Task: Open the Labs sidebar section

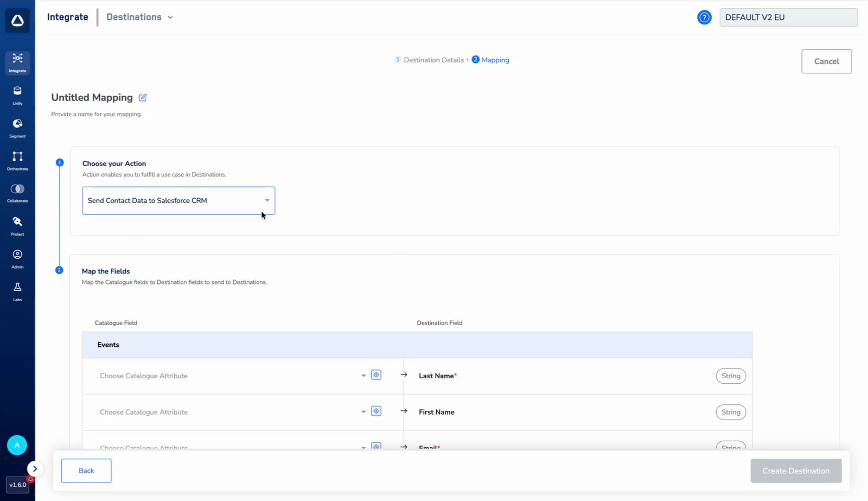Action: 17,291
